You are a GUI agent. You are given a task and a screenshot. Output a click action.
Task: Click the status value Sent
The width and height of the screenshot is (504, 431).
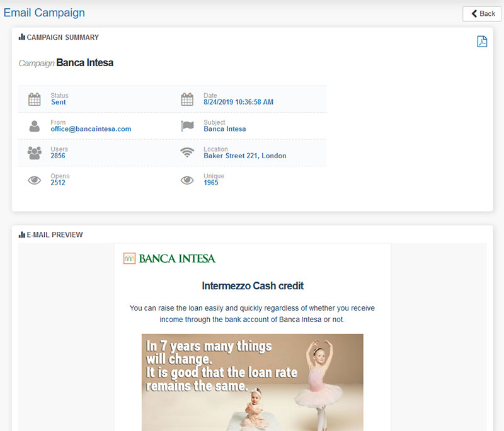click(x=59, y=102)
